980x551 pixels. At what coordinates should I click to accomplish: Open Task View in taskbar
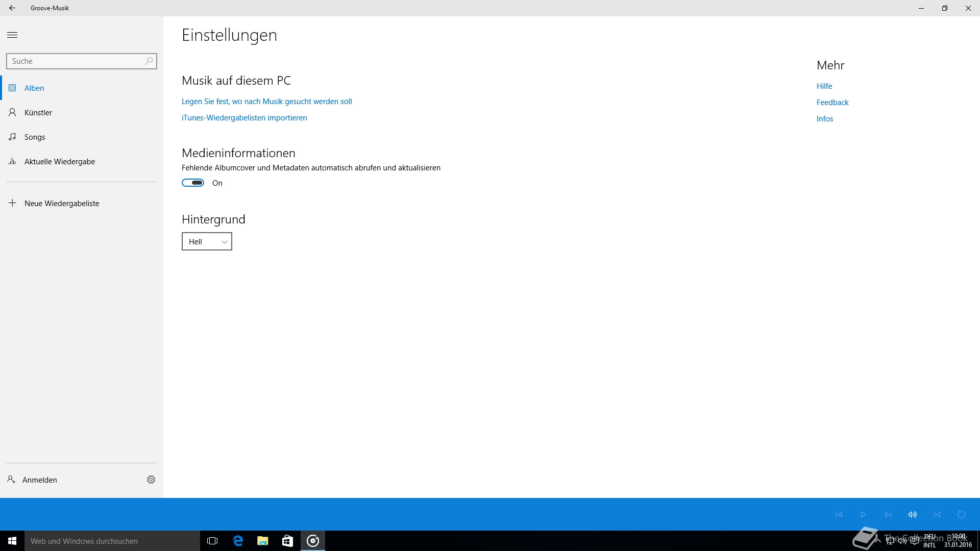click(x=212, y=541)
